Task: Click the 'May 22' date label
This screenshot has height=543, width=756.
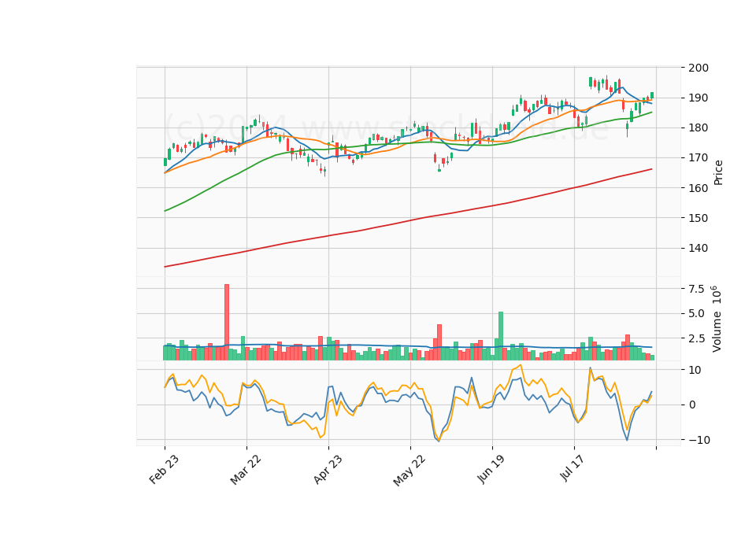Action: point(409,471)
